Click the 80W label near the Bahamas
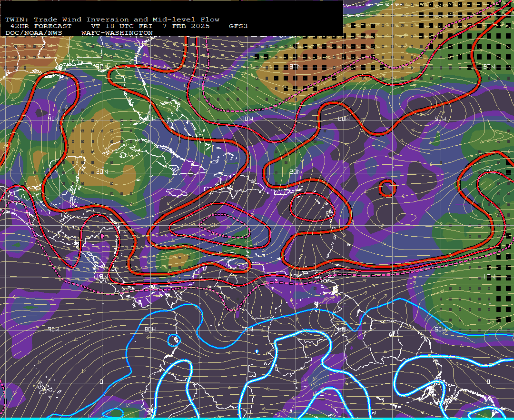The width and height of the screenshot is (514, 420). (x=151, y=119)
